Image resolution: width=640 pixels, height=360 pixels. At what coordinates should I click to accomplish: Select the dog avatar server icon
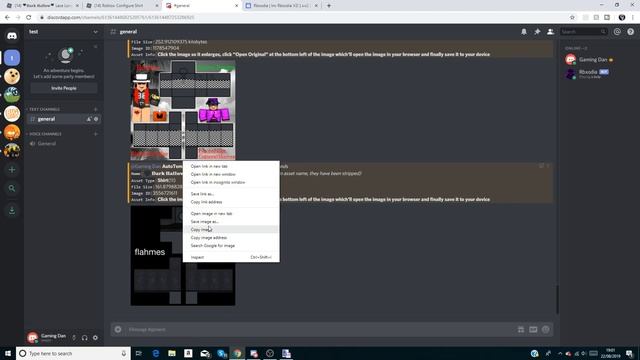(12, 76)
